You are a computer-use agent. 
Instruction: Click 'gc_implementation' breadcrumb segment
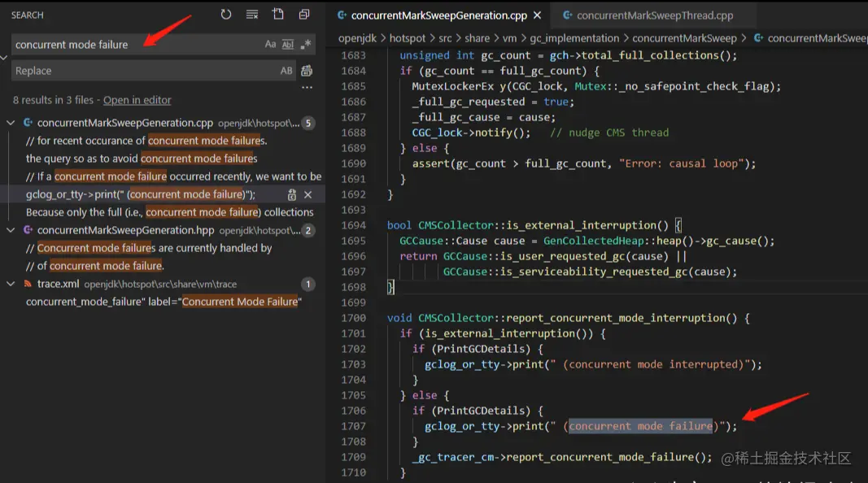[x=574, y=38]
